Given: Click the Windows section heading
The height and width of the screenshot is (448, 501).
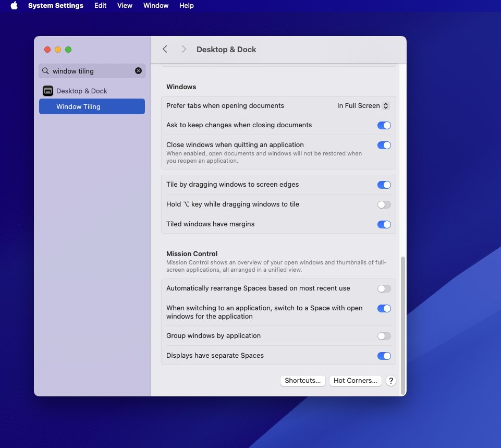Looking at the screenshot, I should pos(181,87).
